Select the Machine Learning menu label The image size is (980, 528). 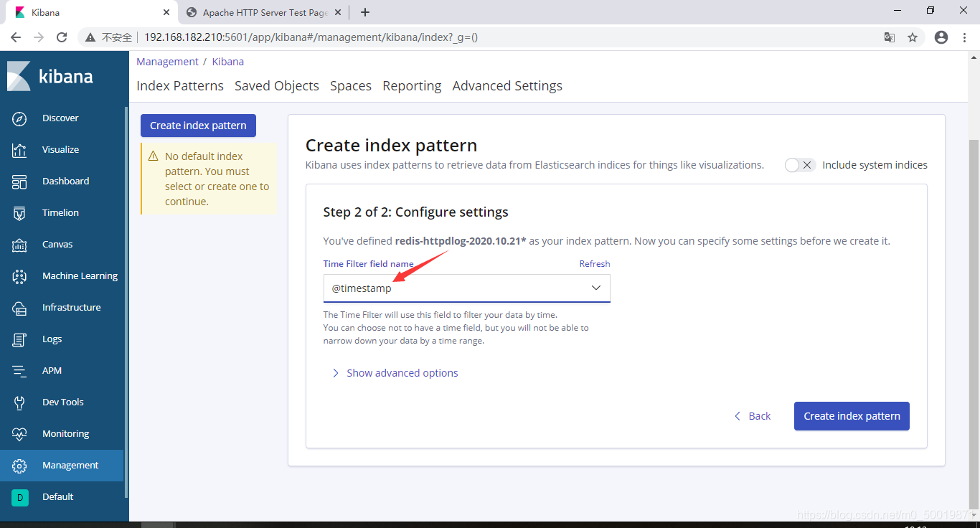pos(80,276)
